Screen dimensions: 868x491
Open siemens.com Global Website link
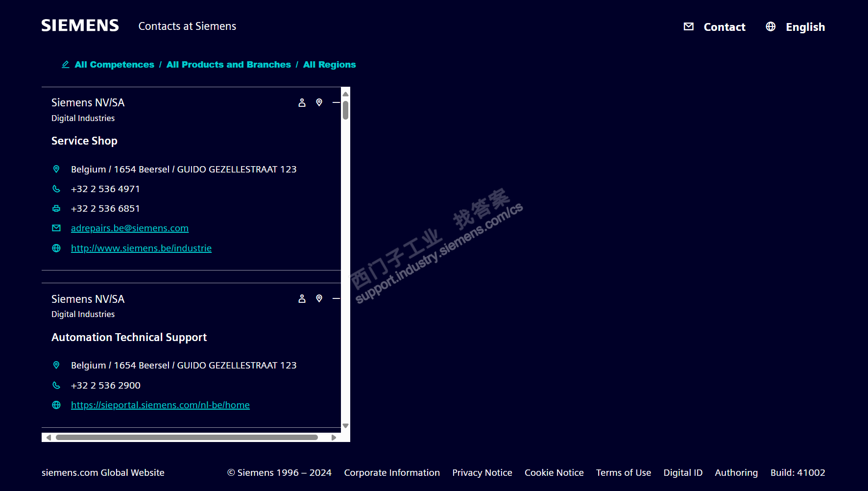coord(103,472)
